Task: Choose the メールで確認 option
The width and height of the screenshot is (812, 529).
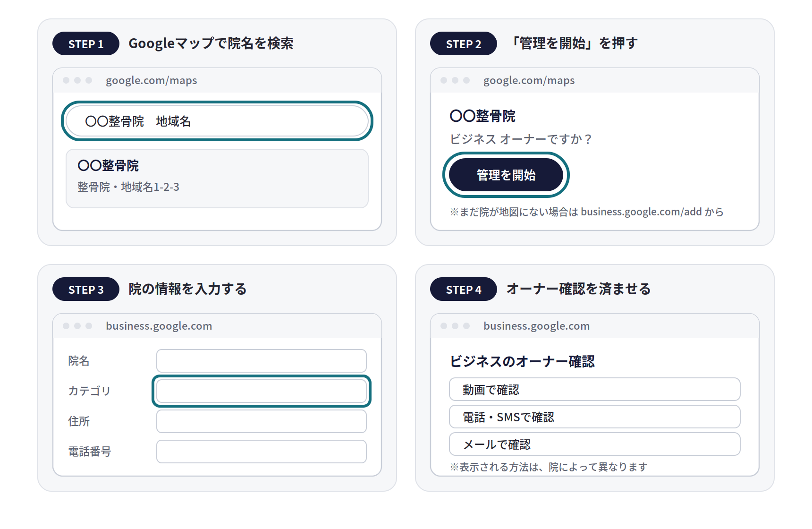Action: 595,444
